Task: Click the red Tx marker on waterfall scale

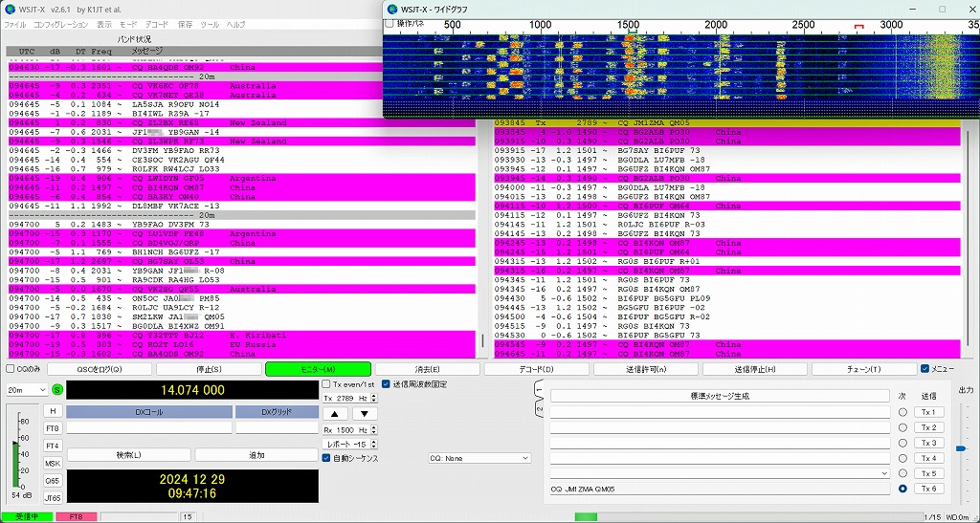Action: (859, 28)
